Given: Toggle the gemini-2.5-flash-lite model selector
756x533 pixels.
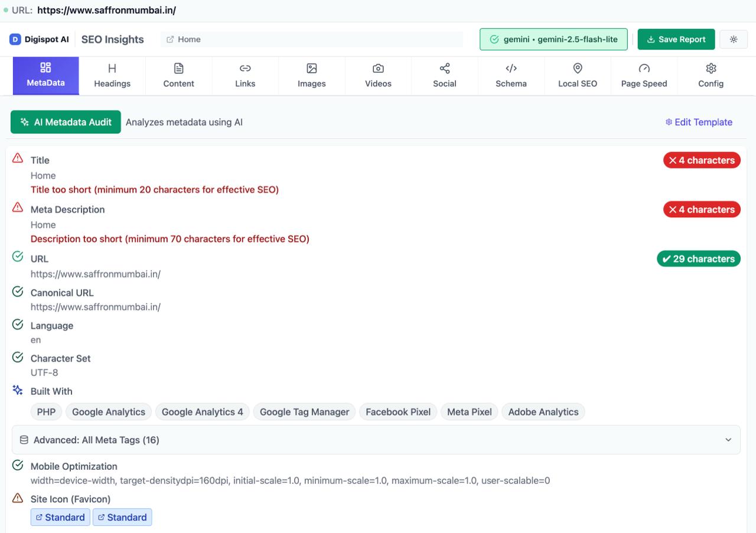Looking at the screenshot, I should point(553,39).
